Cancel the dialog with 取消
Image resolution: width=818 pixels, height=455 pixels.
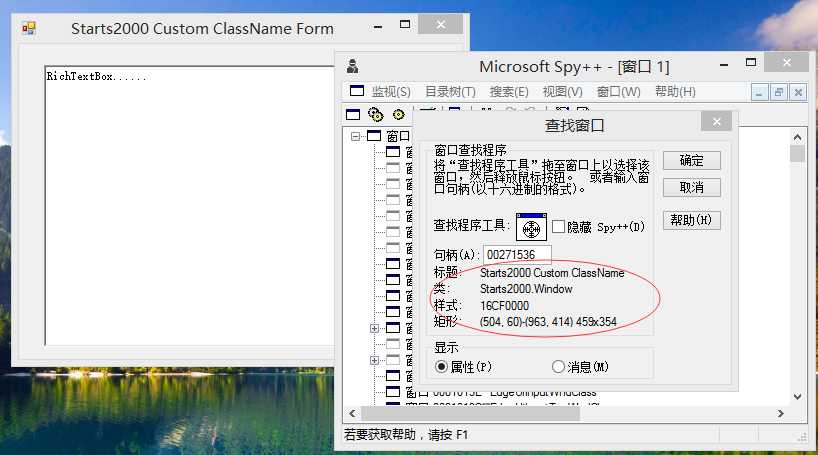[692, 187]
